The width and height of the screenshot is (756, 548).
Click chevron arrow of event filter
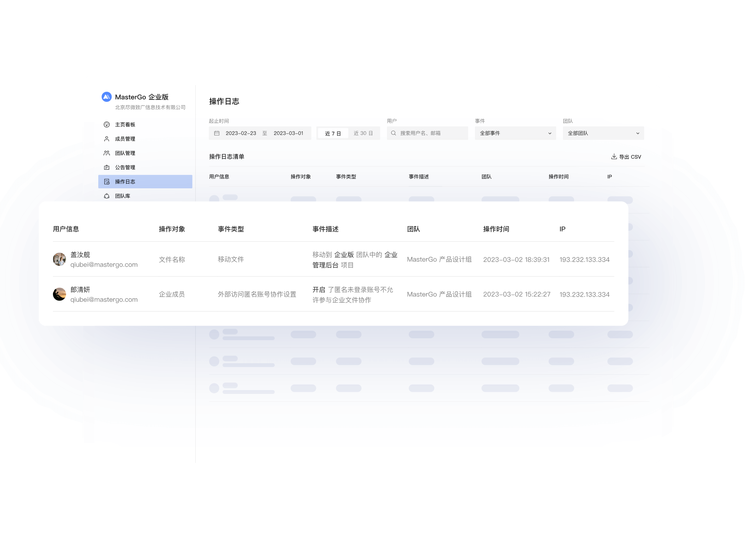click(x=550, y=133)
